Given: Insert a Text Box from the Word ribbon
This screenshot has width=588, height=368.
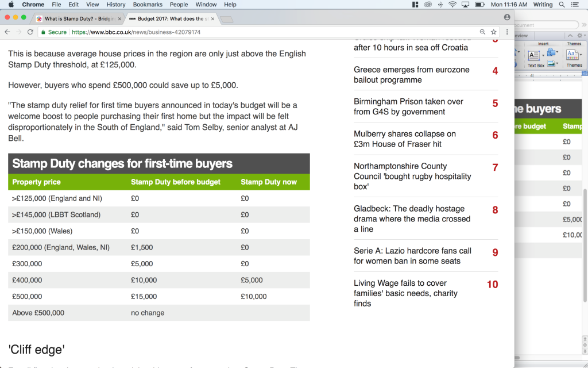Looking at the screenshot, I should [x=533, y=55].
